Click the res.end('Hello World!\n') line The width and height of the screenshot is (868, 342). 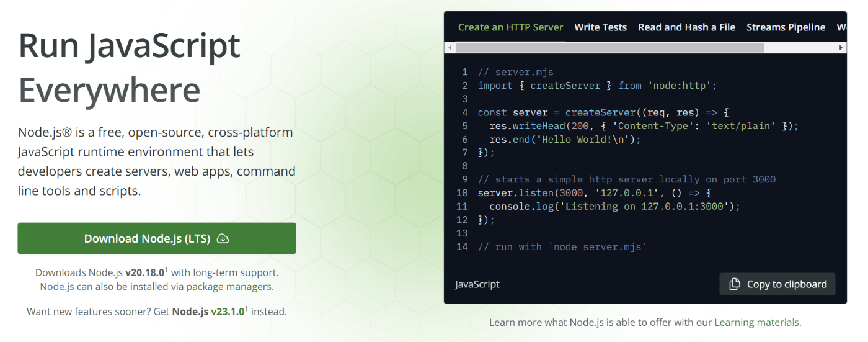(x=565, y=139)
